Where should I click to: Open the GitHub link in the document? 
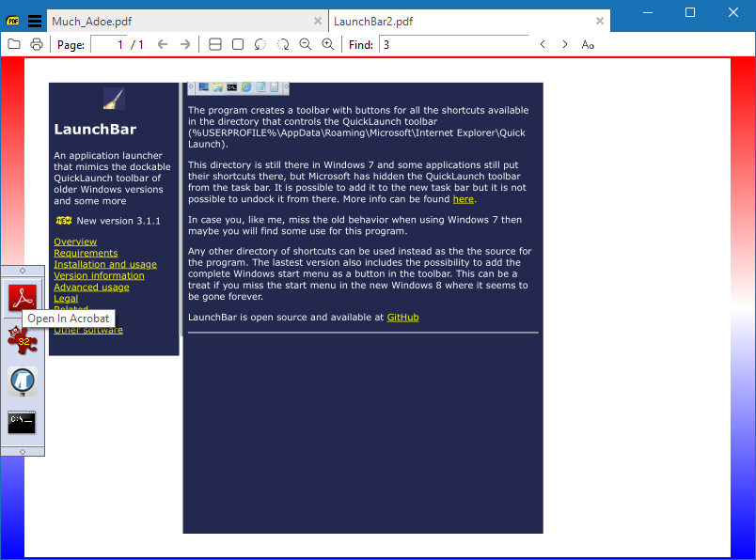(x=402, y=317)
